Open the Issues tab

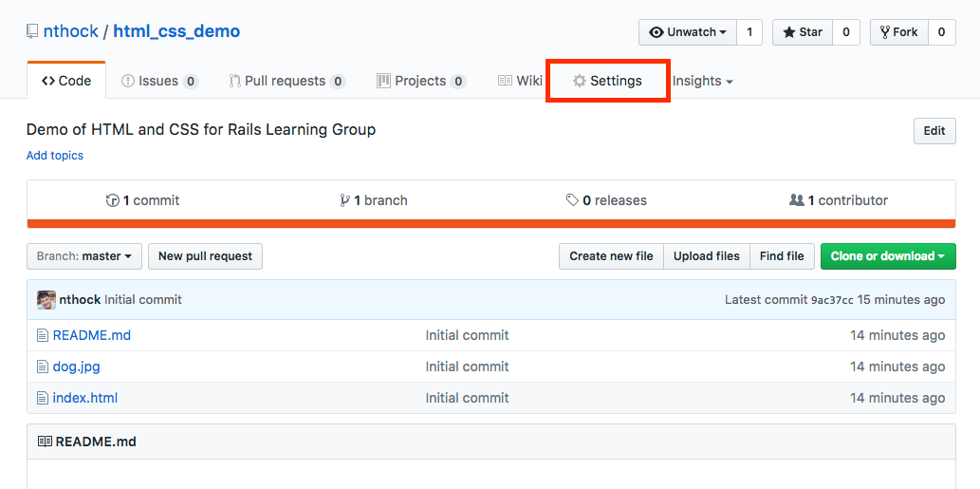pos(159,82)
